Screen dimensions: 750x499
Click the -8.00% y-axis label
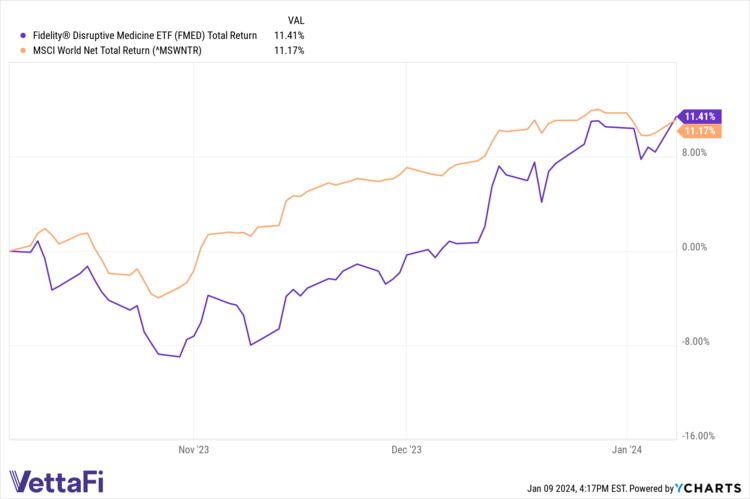coord(693,342)
